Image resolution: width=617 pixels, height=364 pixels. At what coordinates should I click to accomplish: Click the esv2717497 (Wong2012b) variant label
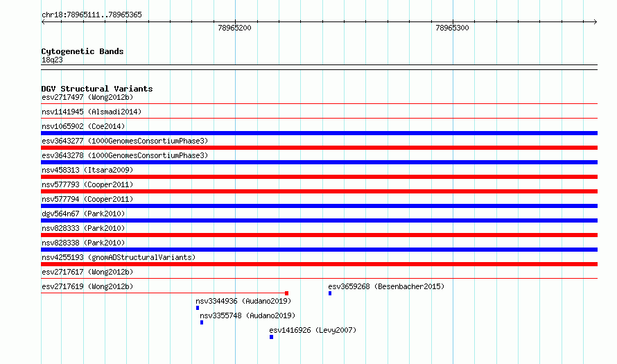87,97
